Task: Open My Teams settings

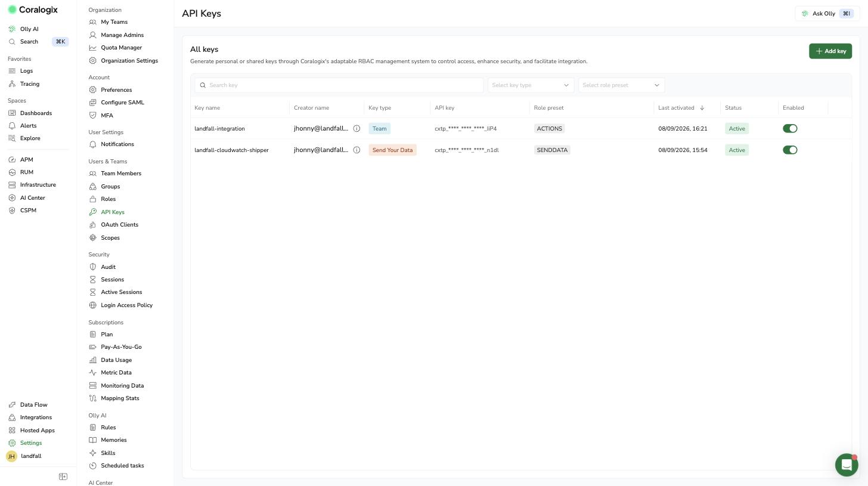Action: [108, 22]
